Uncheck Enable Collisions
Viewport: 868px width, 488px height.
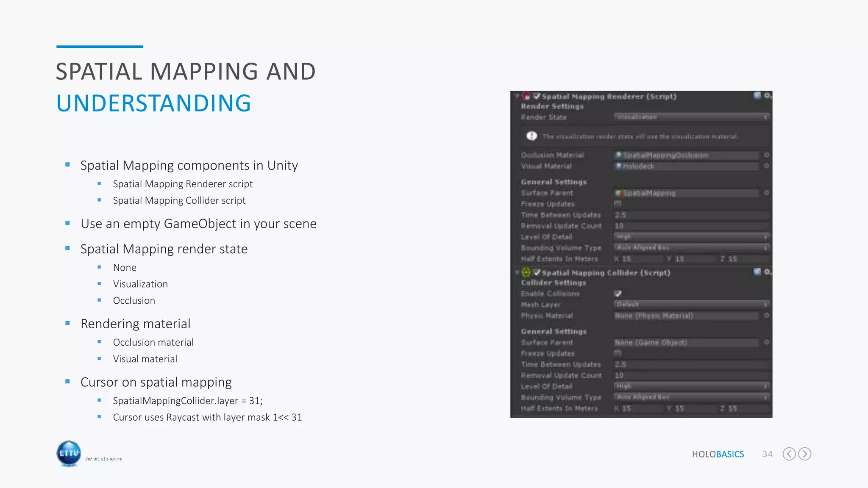(x=618, y=294)
